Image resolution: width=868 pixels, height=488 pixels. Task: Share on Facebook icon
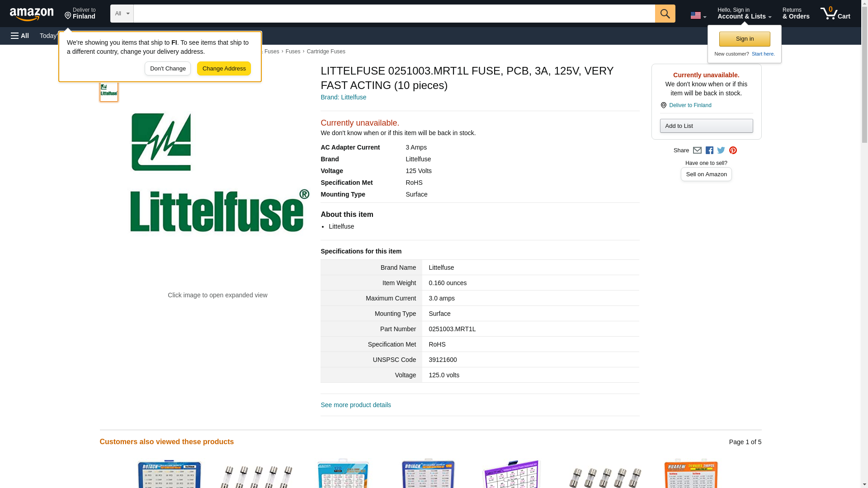click(x=709, y=150)
